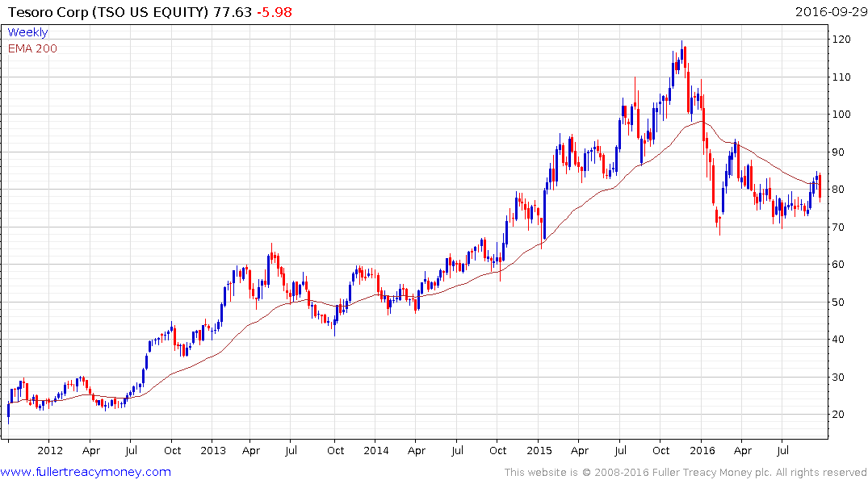This screenshot has width=868, height=484.
Task: Click the 80 price axis label
Action: click(x=838, y=190)
